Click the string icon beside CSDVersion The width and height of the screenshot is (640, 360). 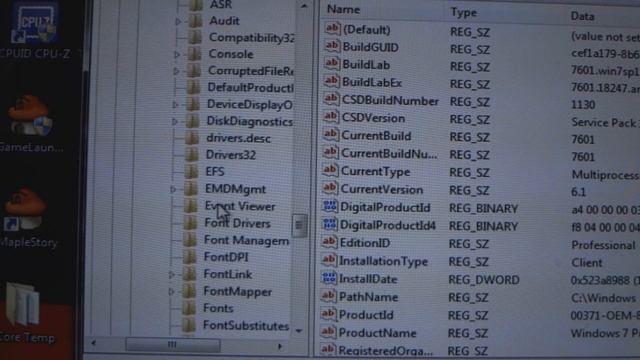pos(331,117)
